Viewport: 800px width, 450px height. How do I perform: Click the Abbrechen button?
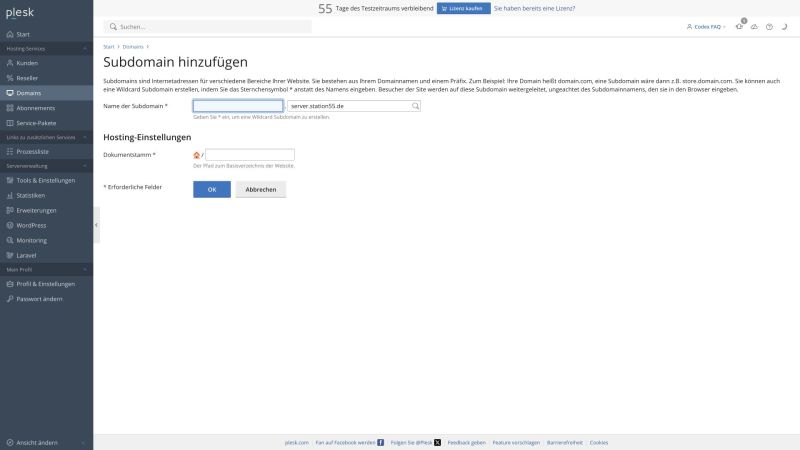coord(261,189)
